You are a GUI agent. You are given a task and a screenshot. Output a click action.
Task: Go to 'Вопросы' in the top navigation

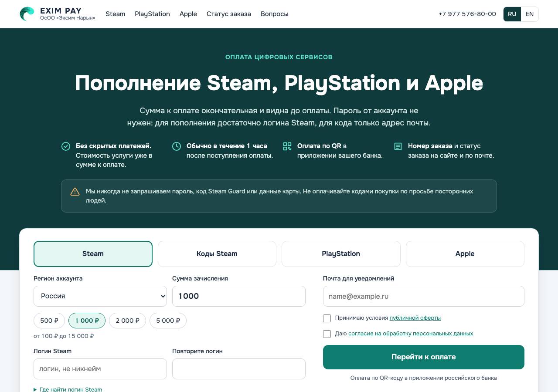click(275, 14)
